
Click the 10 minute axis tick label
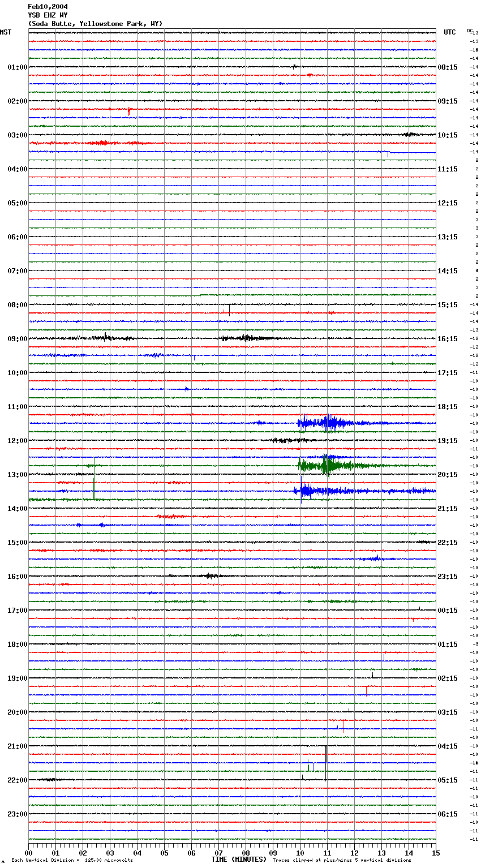click(x=300, y=853)
